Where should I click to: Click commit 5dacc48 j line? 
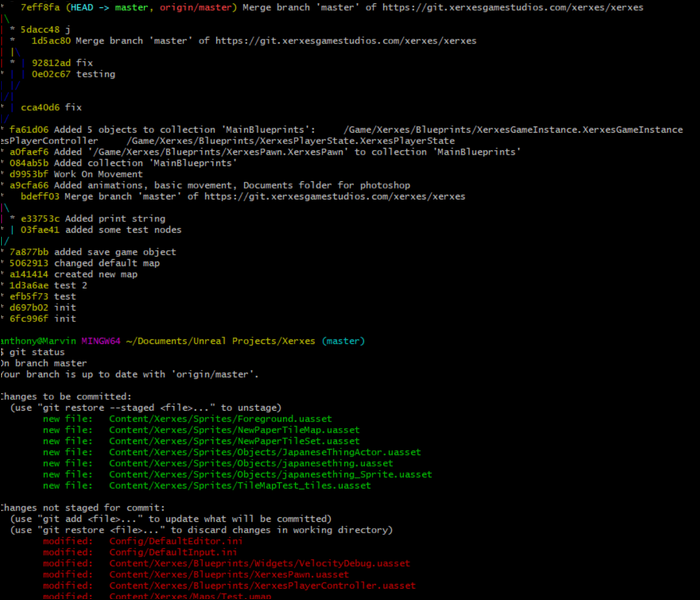[x=45, y=29]
